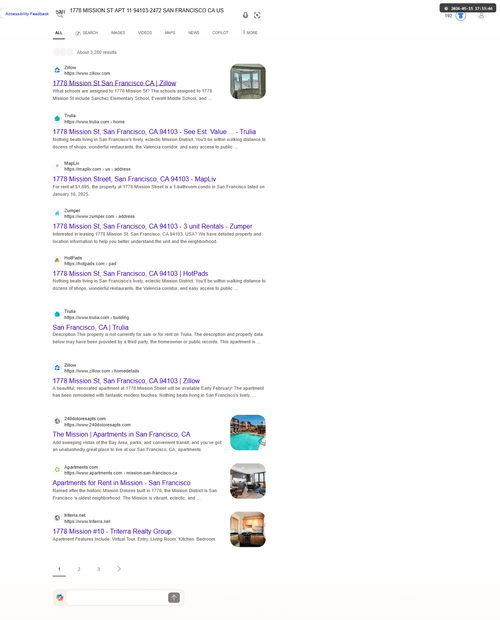Go to next results page arrow
500x620 pixels.
[119, 569]
